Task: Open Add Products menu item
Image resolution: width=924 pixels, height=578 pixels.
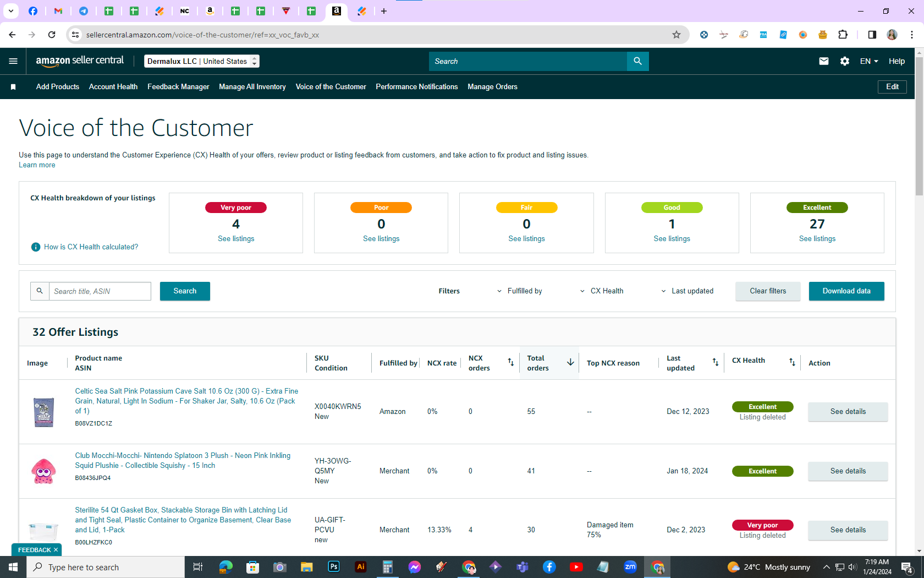Action: (58, 87)
